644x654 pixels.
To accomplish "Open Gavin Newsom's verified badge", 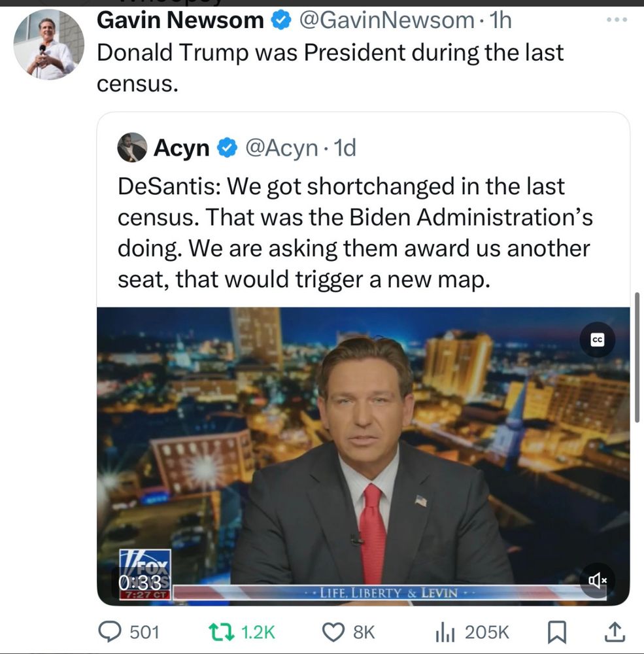I will [282, 20].
